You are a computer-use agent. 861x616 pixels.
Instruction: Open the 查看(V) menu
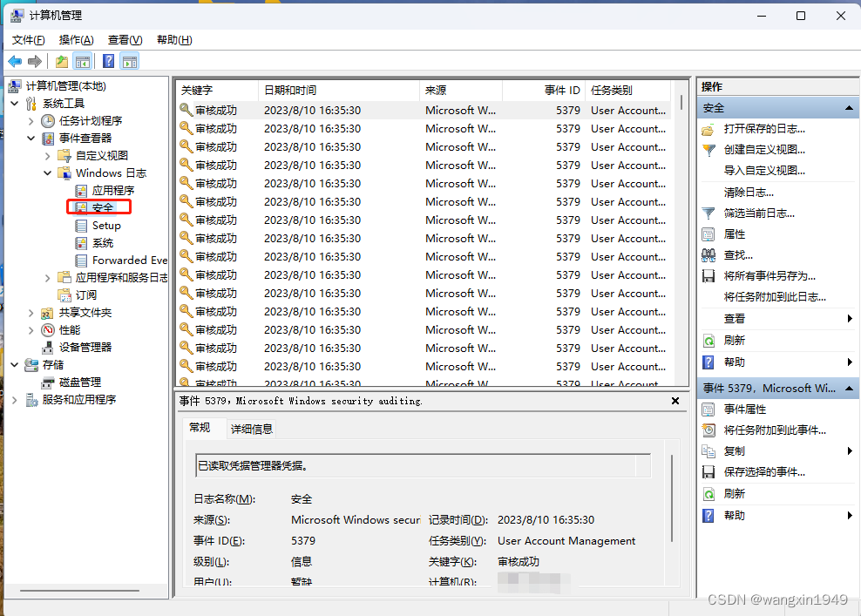124,39
